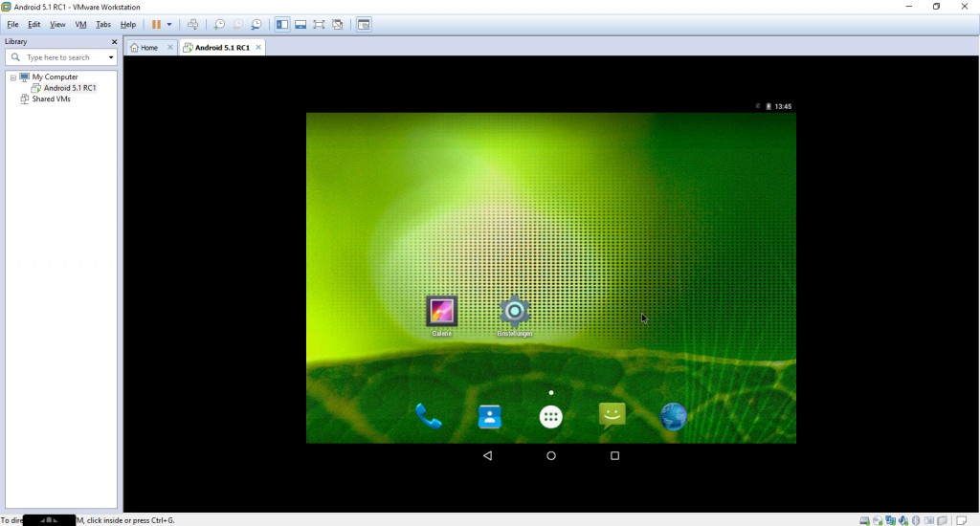
Task: Launch the Android phone dialer
Action: [x=428, y=416]
